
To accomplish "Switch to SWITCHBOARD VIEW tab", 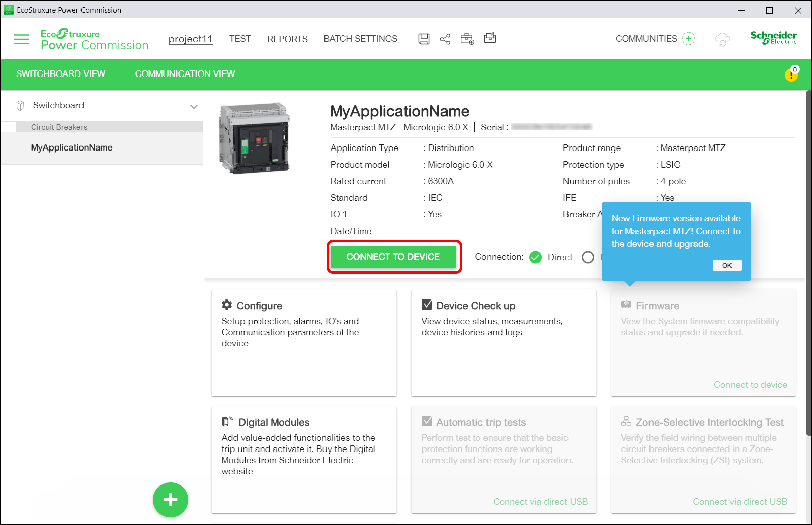I will (x=60, y=74).
